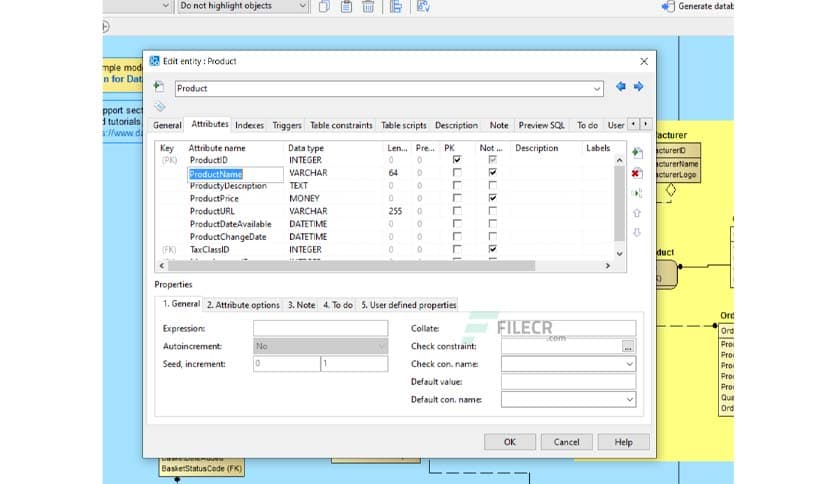The width and height of the screenshot is (836, 484).
Task: Toggle Not null checkbox for ProductName
Action: [492, 172]
